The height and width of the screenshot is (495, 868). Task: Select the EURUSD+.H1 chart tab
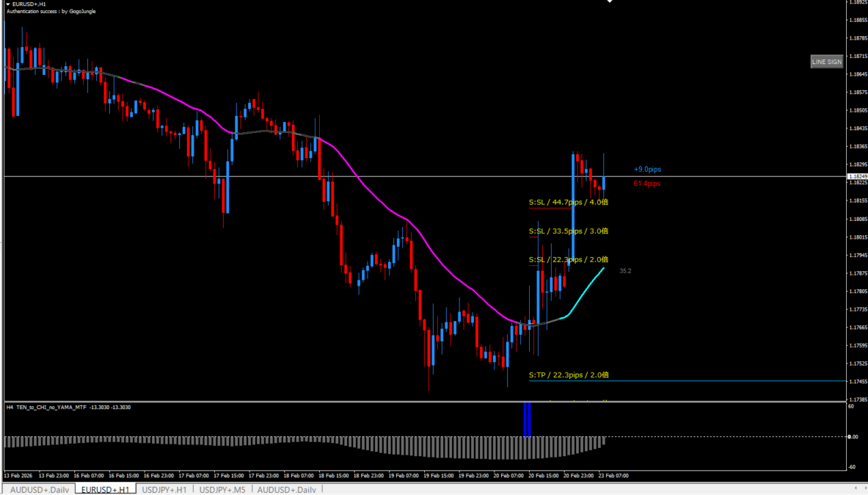[x=105, y=489]
